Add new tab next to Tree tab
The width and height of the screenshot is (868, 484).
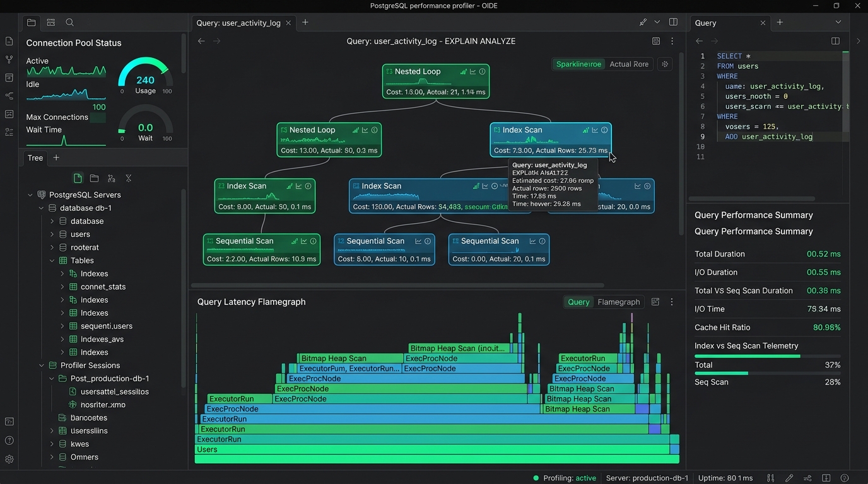[x=56, y=158]
